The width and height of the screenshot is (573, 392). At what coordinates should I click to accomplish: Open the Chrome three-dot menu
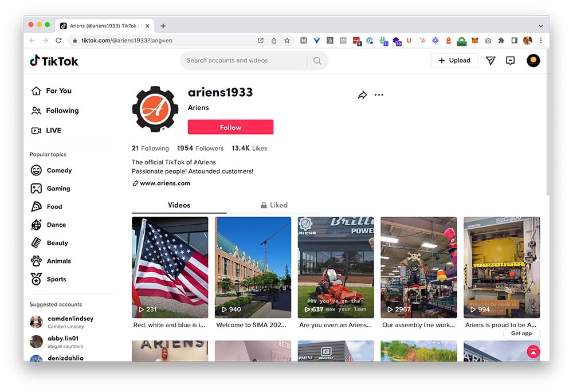pos(541,41)
